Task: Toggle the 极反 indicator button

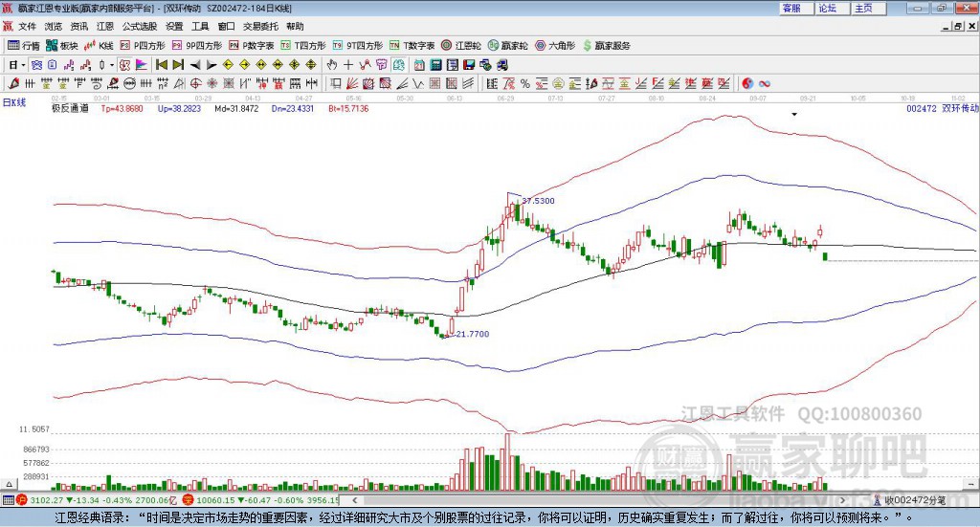Action: pos(124,65)
